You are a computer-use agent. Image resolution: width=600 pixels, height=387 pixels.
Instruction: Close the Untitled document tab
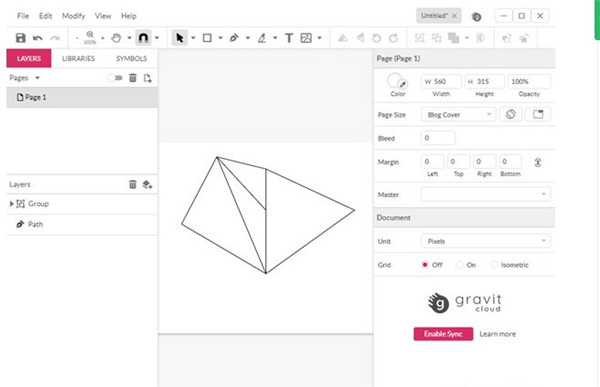[454, 16]
